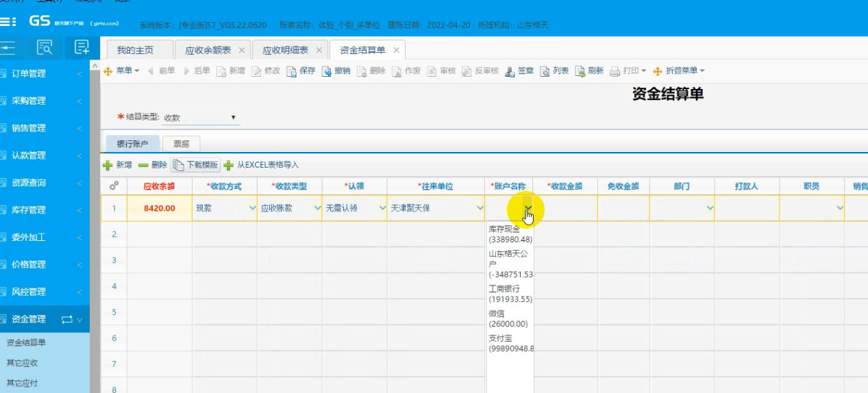This screenshot has height=393, width=868.
Task: Click the 8420.00 应收余额 cell
Action: (x=159, y=208)
